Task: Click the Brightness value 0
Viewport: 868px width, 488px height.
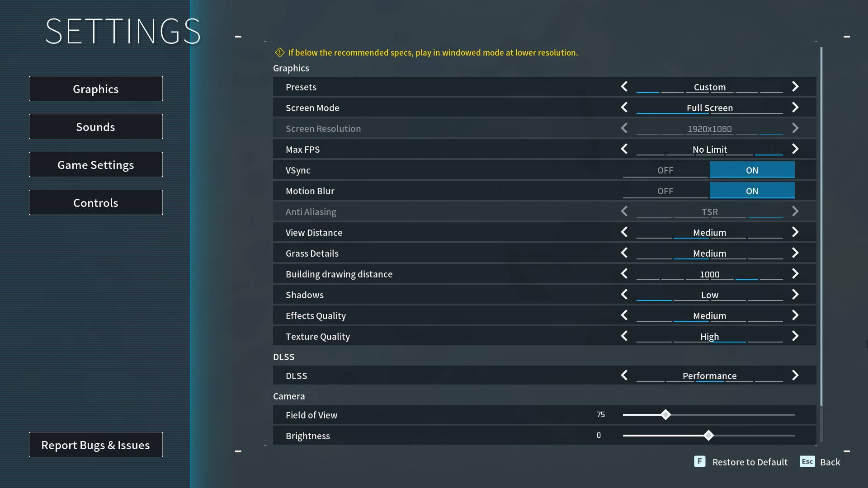Action: [x=599, y=435]
